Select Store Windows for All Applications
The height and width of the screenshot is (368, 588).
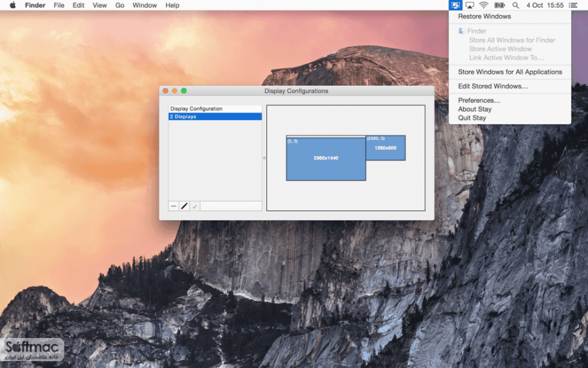click(510, 72)
